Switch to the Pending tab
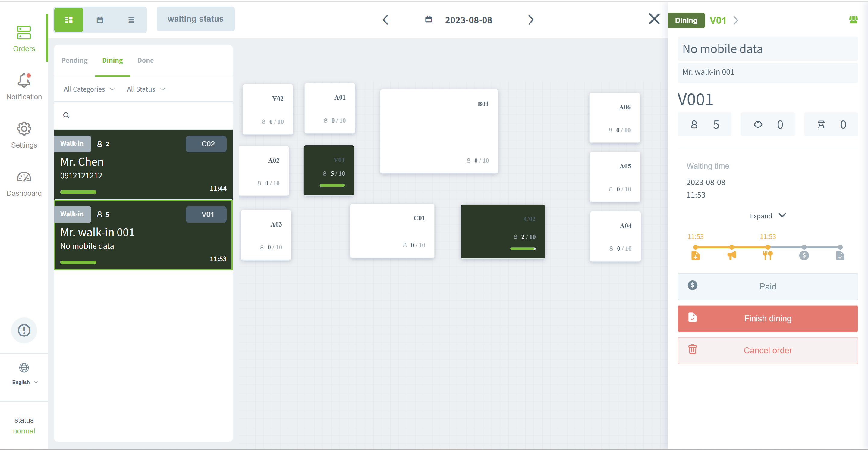868x450 pixels. pyautogui.click(x=74, y=60)
